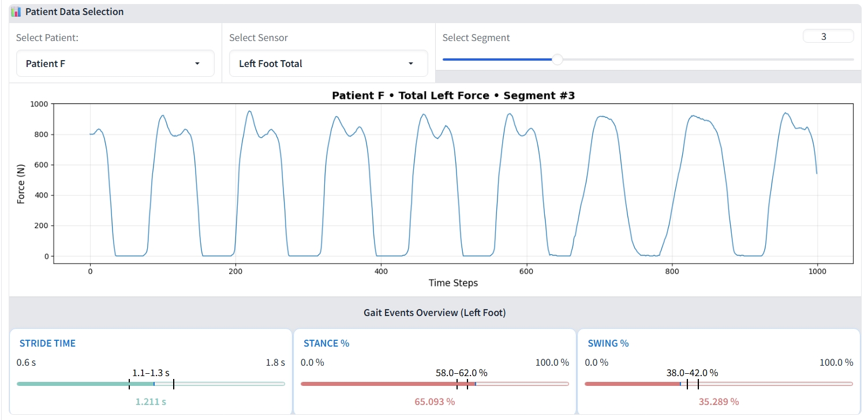This screenshot has width=868, height=420.
Task: Select the STRIDE TIME card heading
Action: (x=47, y=343)
